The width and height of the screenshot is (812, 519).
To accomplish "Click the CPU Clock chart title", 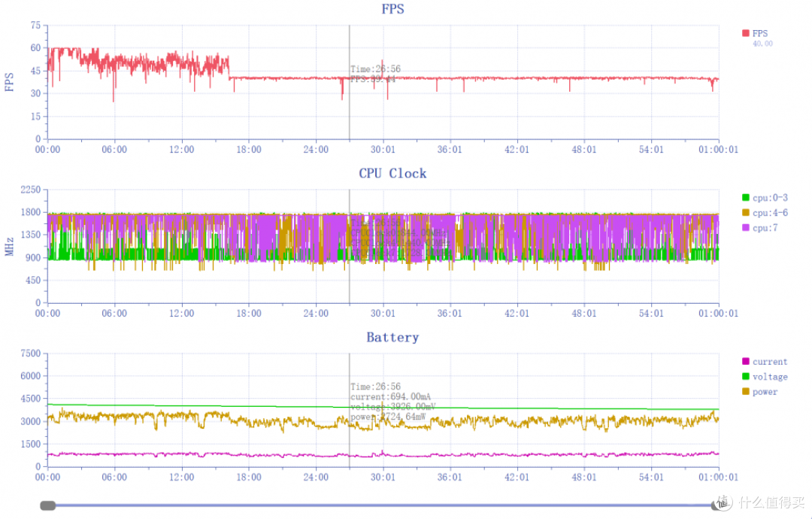I will [x=392, y=173].
